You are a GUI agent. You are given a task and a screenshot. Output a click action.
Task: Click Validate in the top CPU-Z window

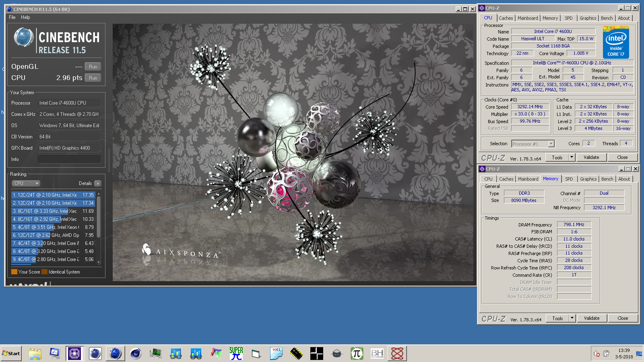[591, 157]
